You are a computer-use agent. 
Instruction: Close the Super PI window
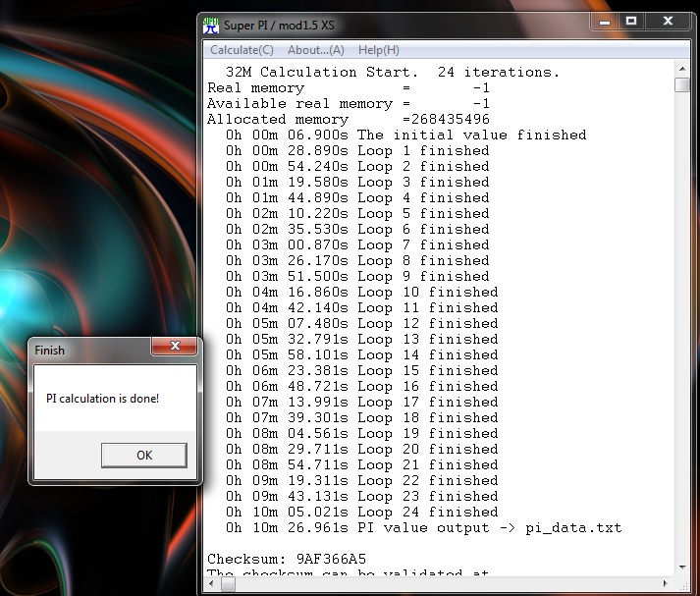pyautogui.click(x=668, y=22)
